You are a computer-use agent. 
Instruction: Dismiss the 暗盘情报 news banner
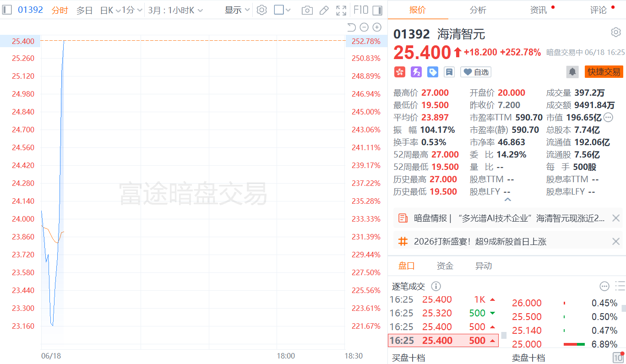point(616,218)
